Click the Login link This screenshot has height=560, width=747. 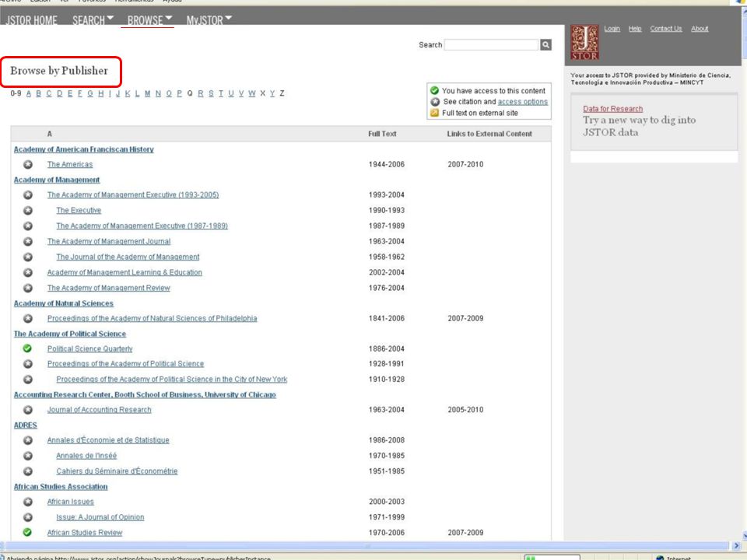[612, 29]
